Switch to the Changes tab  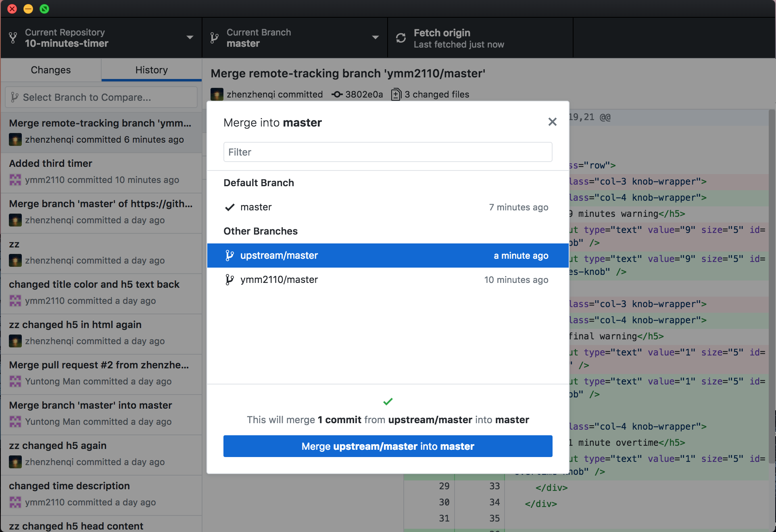(51, 70)
